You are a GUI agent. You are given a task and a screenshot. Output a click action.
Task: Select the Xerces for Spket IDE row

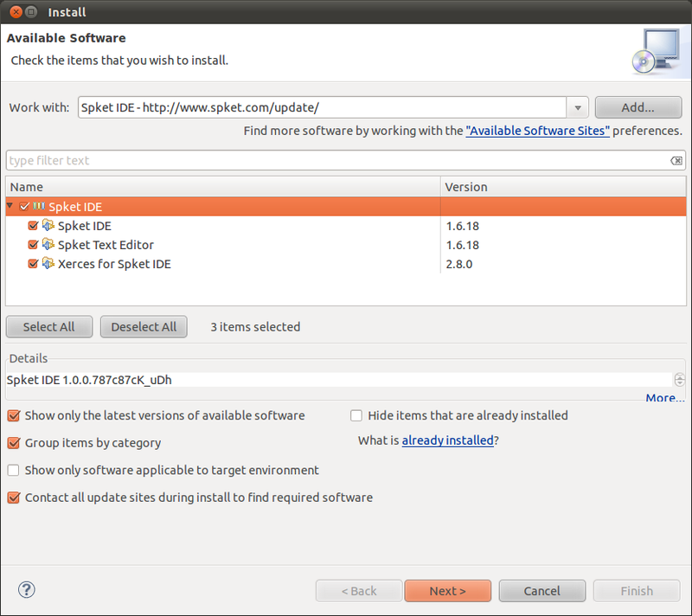coord(346,263)
